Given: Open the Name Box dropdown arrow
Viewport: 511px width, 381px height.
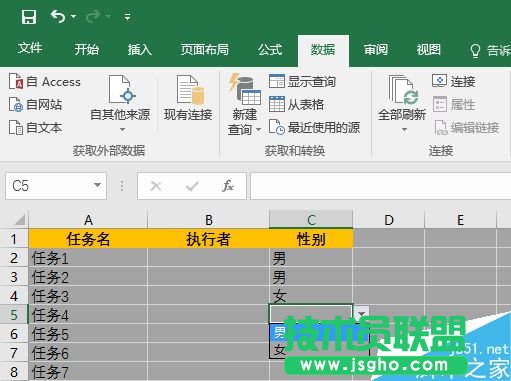Looking at the screenshot, I should pos(97,185).
